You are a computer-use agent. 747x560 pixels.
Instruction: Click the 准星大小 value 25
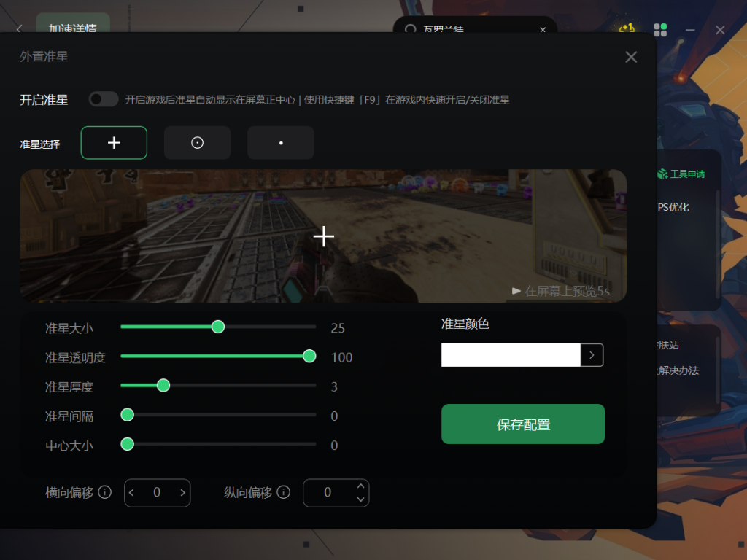(x=338, y=327)
